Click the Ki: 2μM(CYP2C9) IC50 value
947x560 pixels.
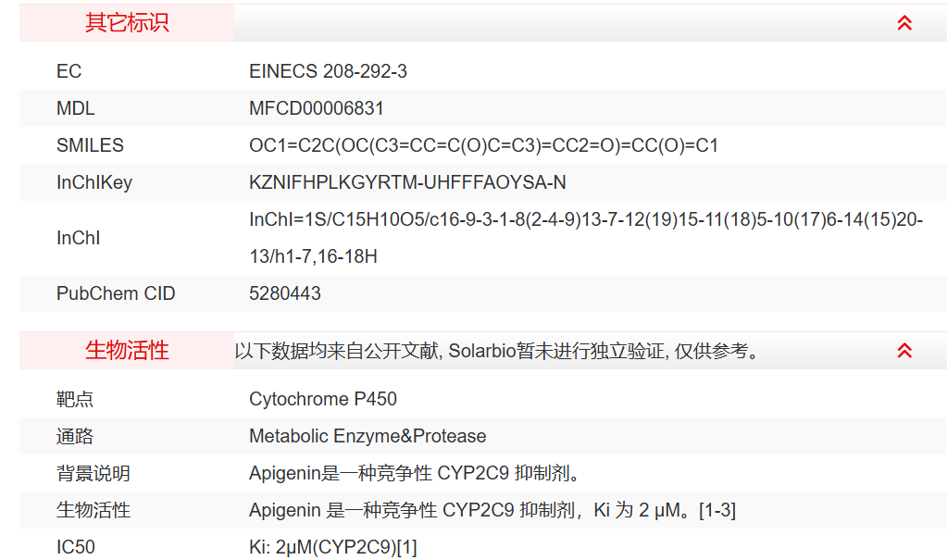coord(332,547)
